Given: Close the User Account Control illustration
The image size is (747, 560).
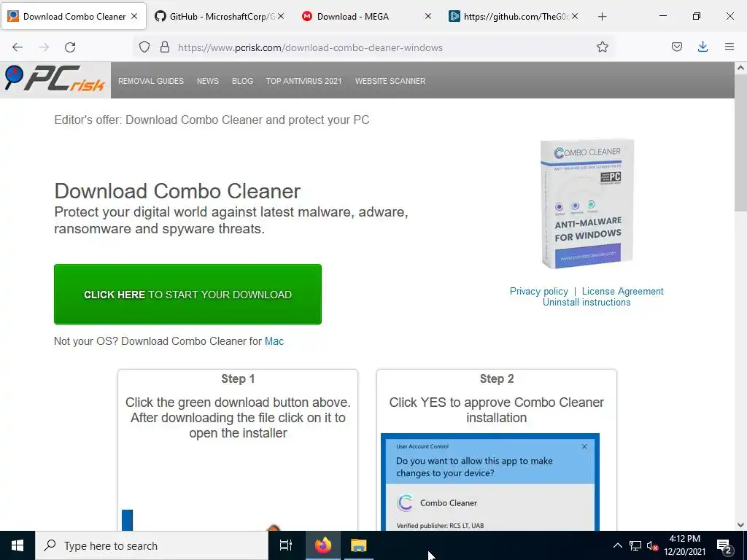Looking at the screenshot, I should tap(584, 447).
